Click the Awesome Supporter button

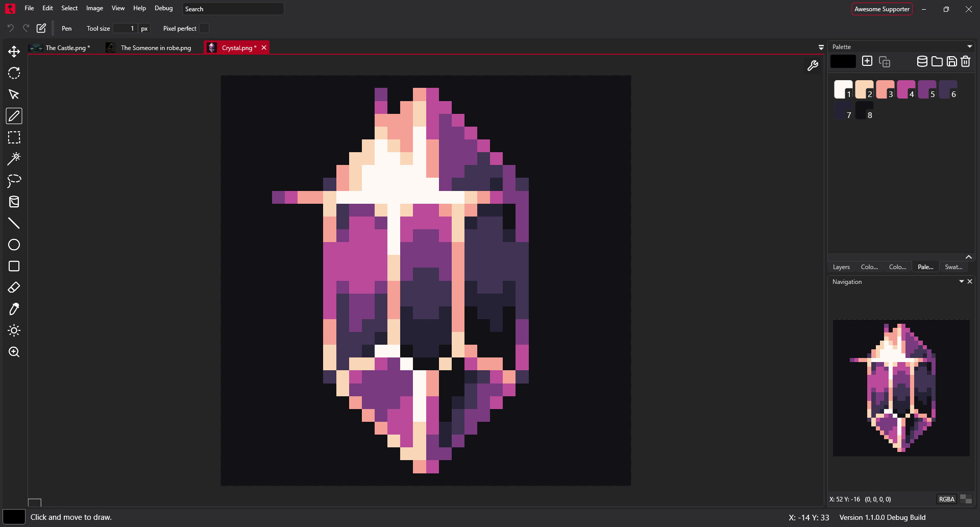pos(881,9)
